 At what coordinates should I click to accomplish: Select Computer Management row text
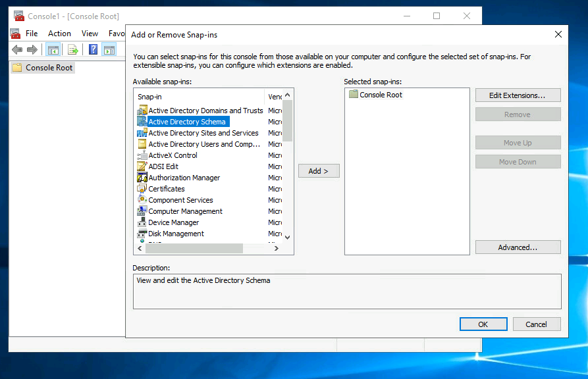pos(185,211)
